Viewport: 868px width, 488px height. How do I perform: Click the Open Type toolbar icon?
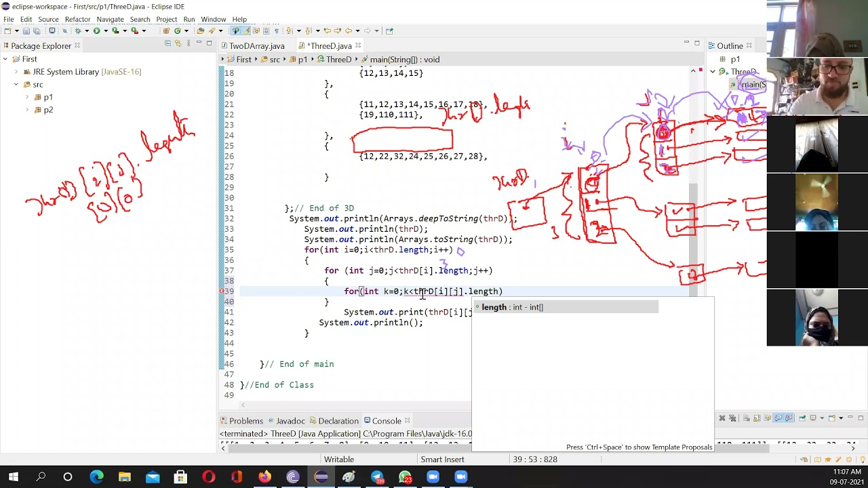coord(200,30)
